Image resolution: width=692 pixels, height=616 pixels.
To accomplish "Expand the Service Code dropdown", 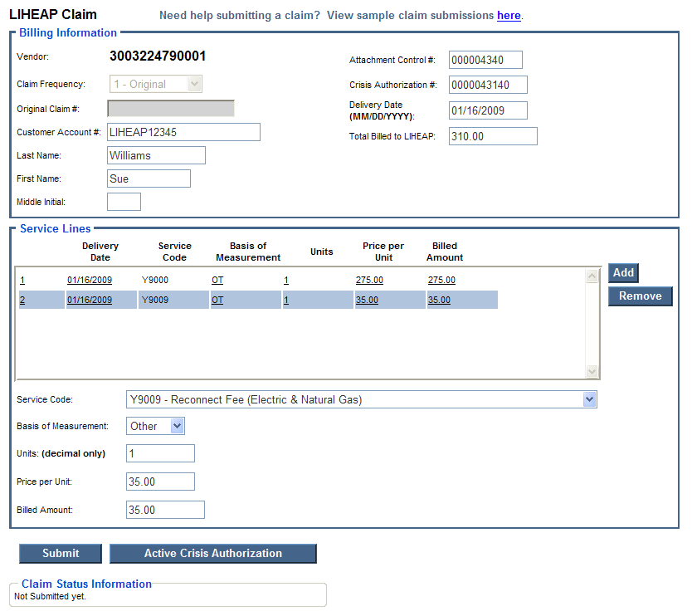I will click(x=589, y=400).
